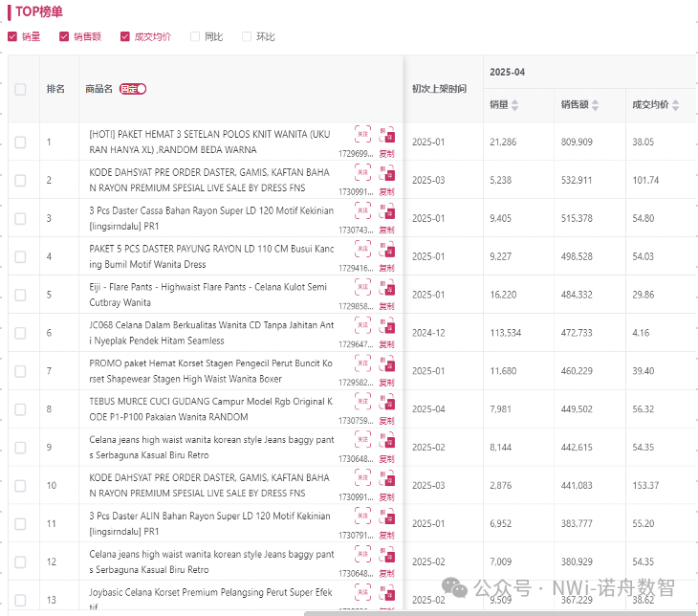698x616 pixels.
Task: Click 复制 link for rank 5 Eiji product
Action: (386, 306)
